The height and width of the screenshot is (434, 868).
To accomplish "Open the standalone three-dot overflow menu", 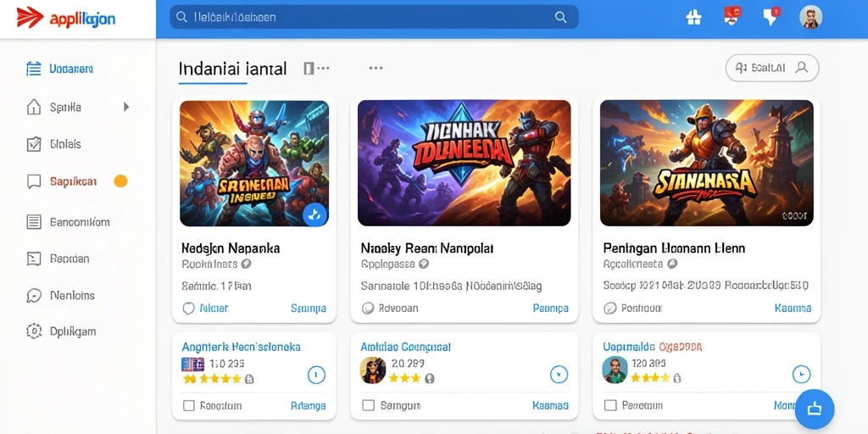I will click(376, 68).
